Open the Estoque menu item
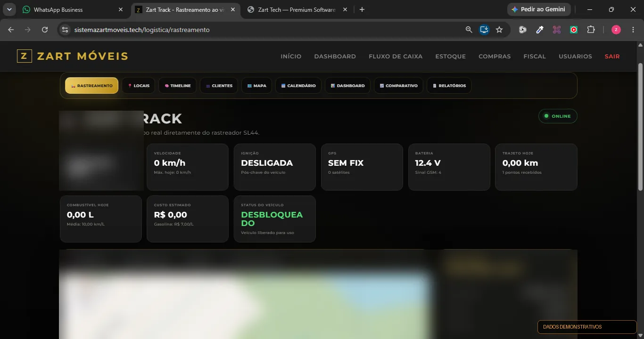The width and height of the screenshot is (644, 339). point(450,56)
